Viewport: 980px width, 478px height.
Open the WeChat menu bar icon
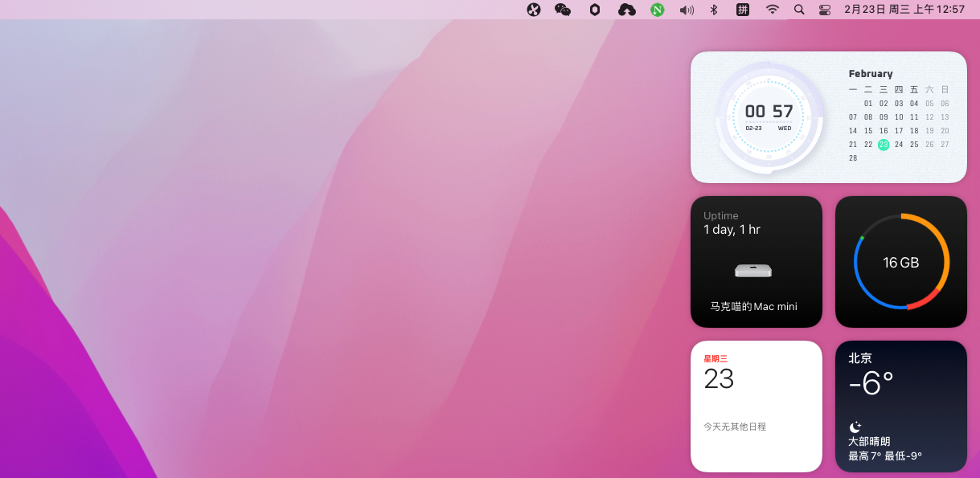click(563, 10)
